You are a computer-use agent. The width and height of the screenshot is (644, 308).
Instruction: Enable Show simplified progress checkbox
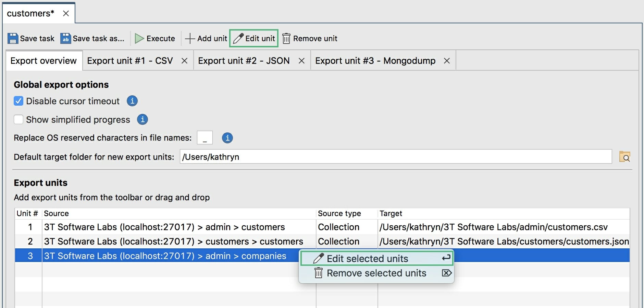(x=18, y=119)
